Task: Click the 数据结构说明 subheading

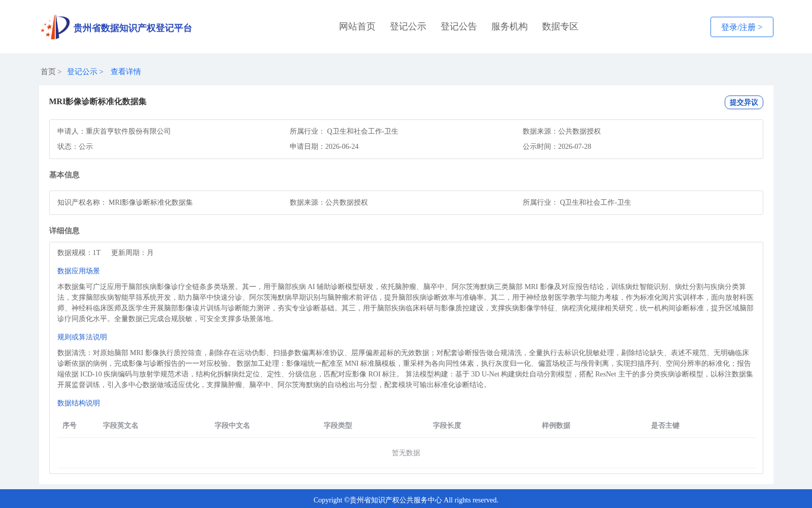Action: (79, 403)
